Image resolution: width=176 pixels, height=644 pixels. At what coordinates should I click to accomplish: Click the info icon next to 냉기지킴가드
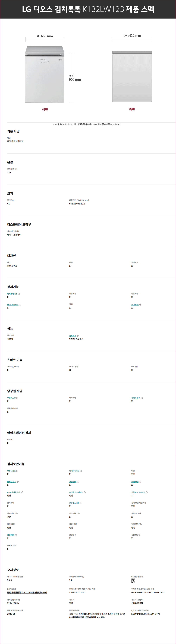pyautogui.click(x=81, y=471)
